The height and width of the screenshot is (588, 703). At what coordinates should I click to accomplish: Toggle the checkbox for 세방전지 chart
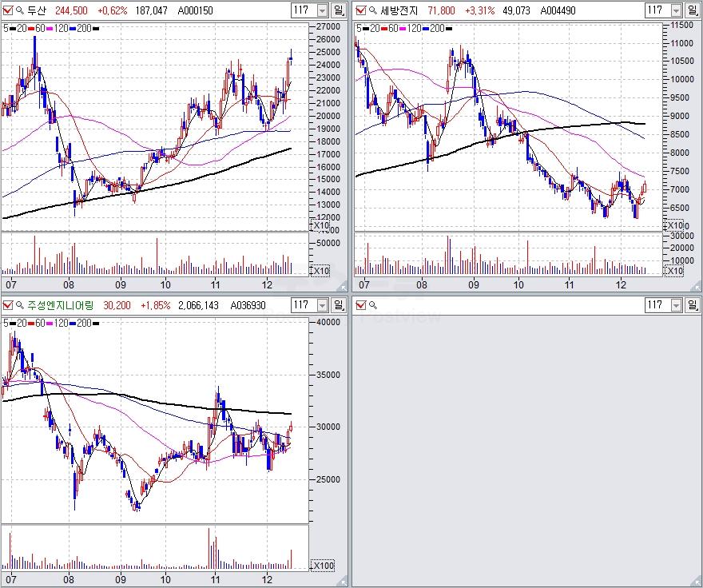(x=361, y=10)
